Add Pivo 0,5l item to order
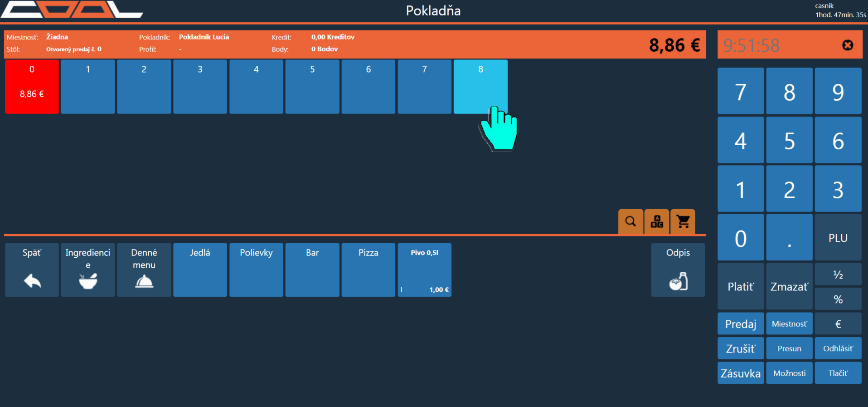This screenshot has height=407, width=868. 424,270
